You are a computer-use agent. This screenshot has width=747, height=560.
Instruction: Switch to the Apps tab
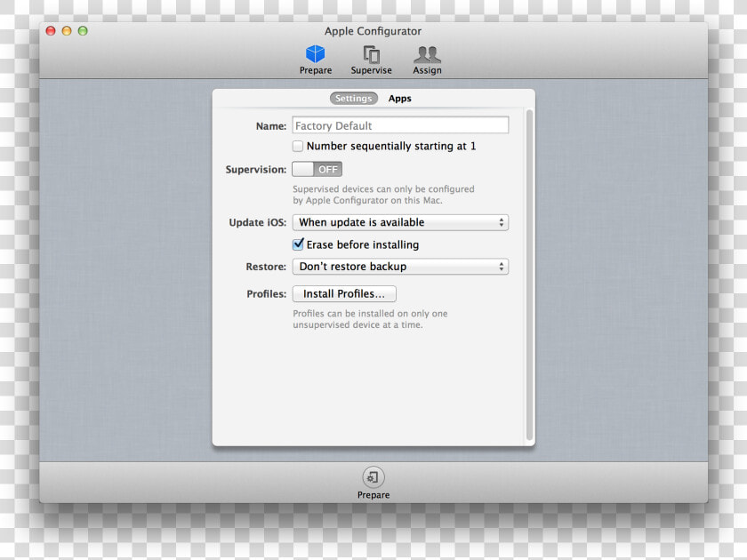coord(399,98)
